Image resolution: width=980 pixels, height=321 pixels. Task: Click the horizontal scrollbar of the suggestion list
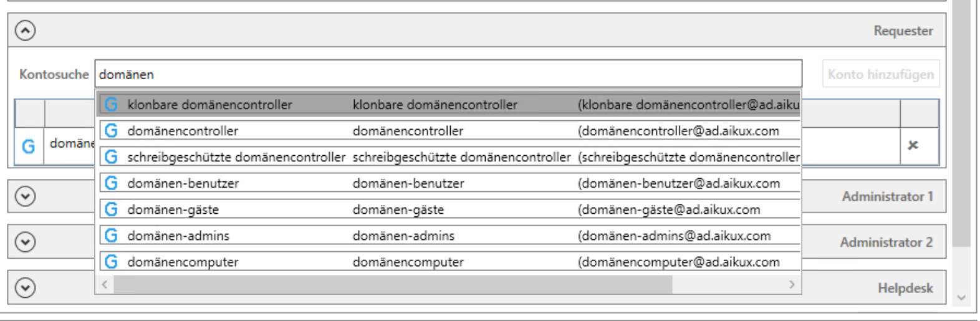pyautogui.click(x=393, y=284)
